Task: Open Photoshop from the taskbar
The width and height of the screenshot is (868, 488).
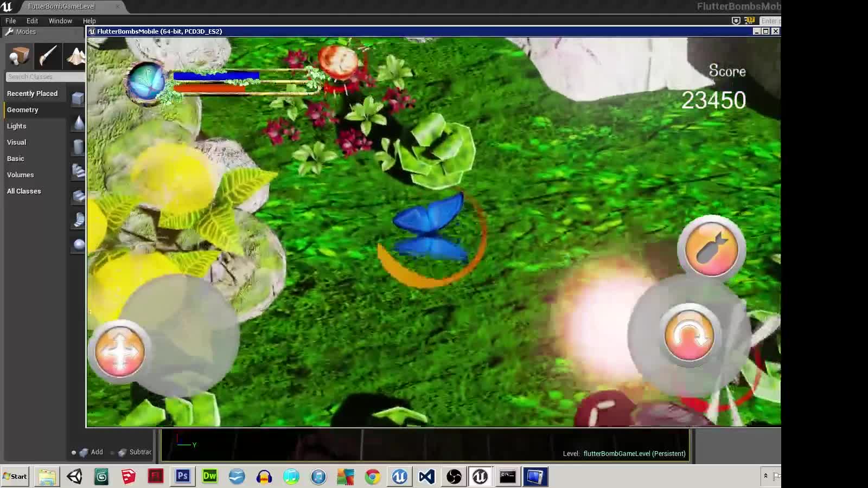Action: tap(183, 477)
